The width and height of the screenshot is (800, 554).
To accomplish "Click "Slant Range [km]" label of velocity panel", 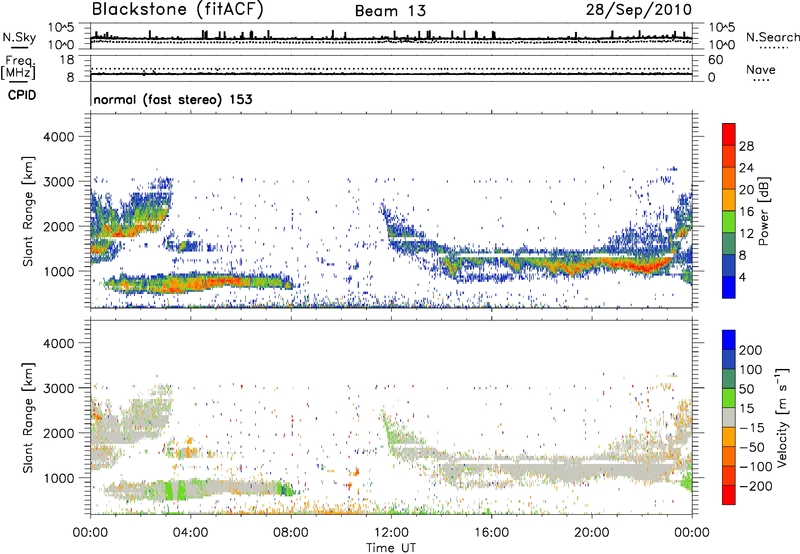I will pyautogui.click(x=28, y=418).
